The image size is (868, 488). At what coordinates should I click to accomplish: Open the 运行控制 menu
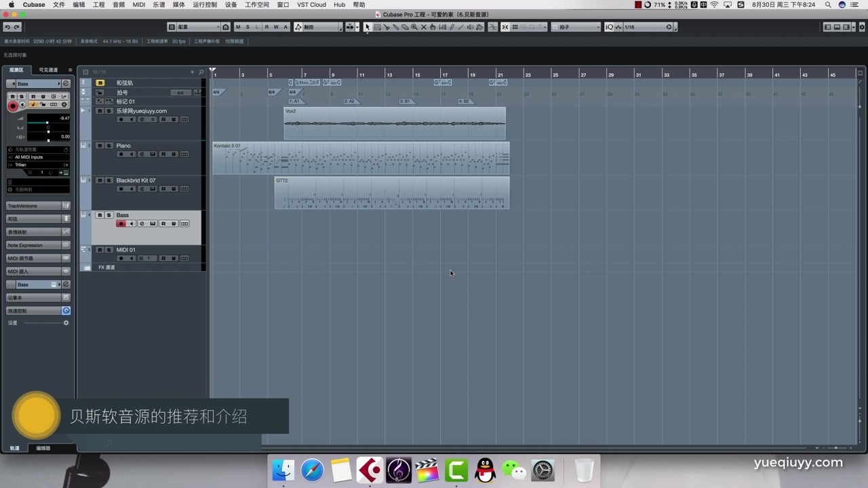(x=205, y=5)
